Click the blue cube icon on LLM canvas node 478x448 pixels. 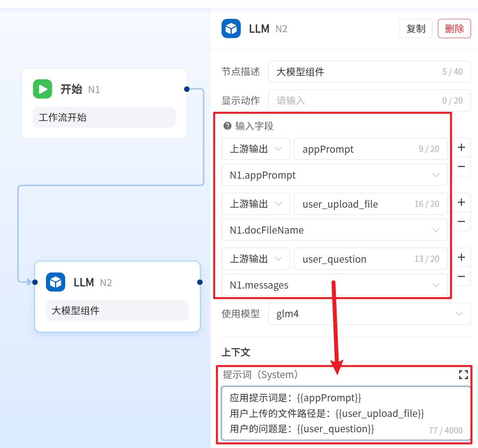55,282
